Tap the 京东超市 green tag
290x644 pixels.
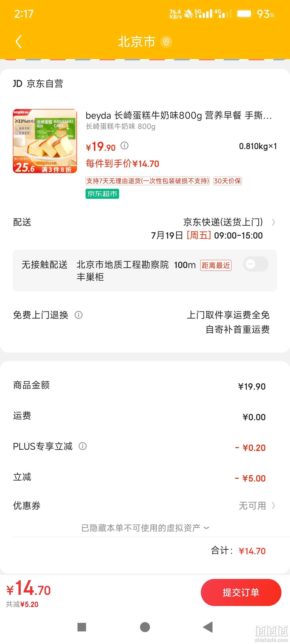coord(102,194)
